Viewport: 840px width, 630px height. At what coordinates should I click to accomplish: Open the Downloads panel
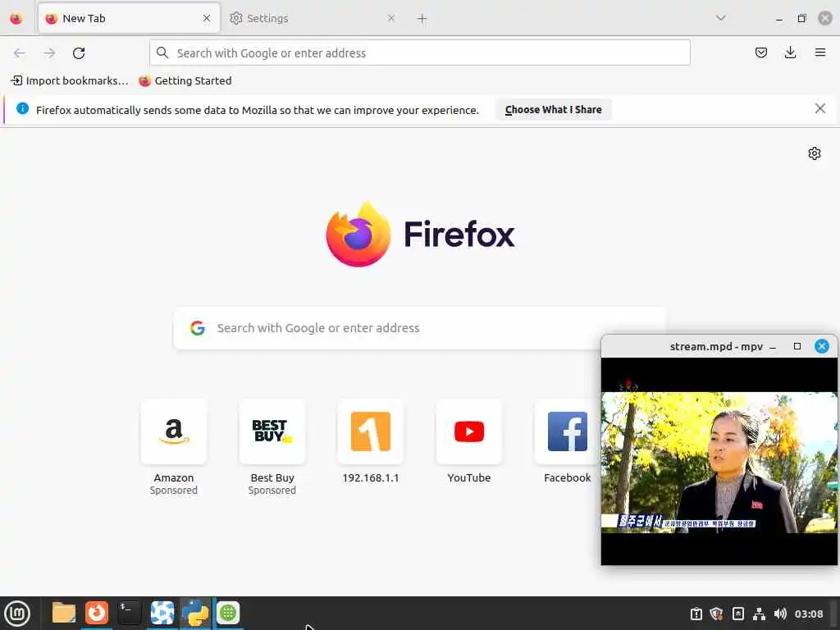tap(790, 52)
